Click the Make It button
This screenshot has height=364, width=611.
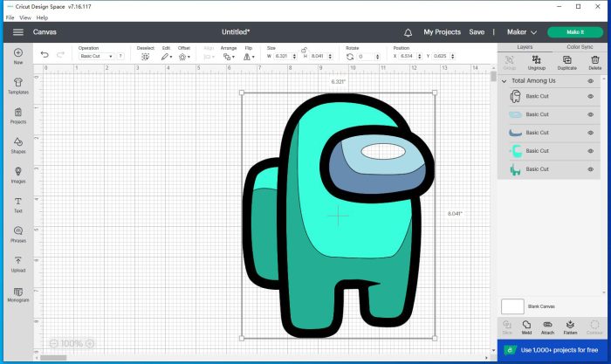pos(575,32)
